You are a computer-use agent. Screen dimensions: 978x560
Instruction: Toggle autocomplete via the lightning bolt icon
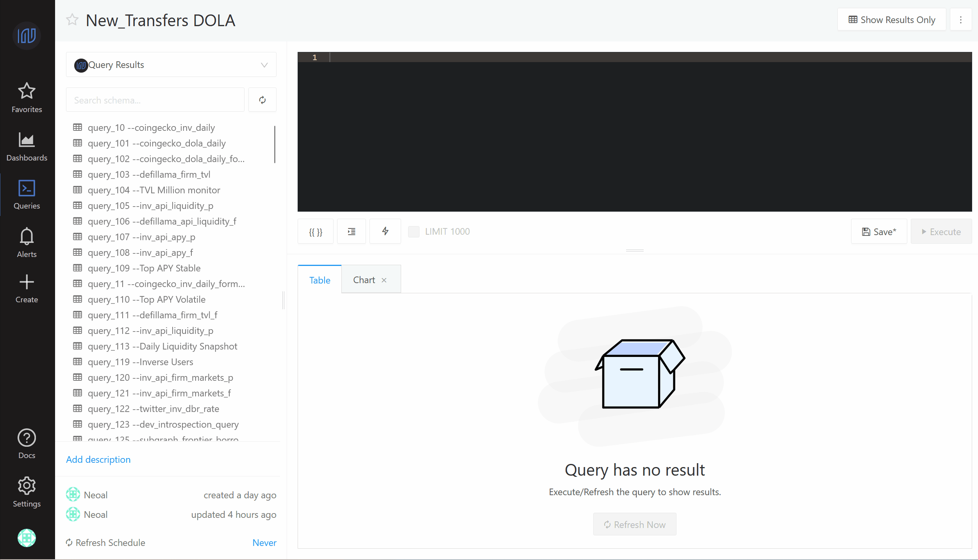point(385,232)
